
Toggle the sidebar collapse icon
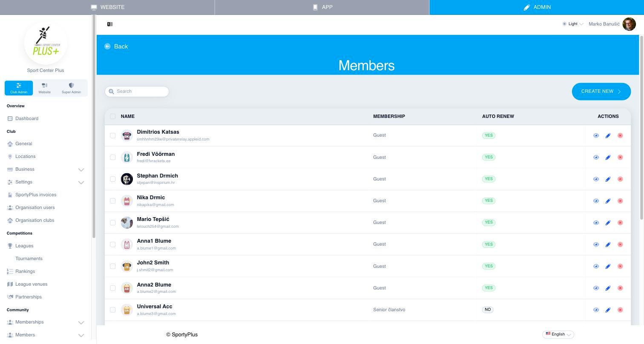coord(110,24)
